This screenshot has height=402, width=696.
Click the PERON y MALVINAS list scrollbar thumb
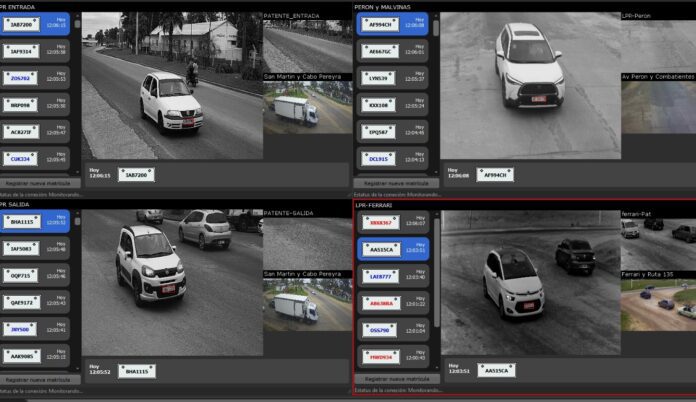point(435,28)
